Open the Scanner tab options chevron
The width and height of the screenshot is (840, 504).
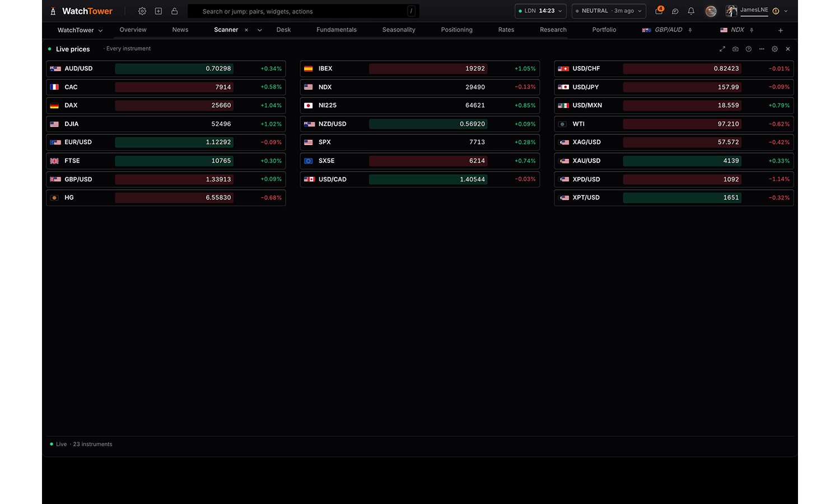(260, 30)
